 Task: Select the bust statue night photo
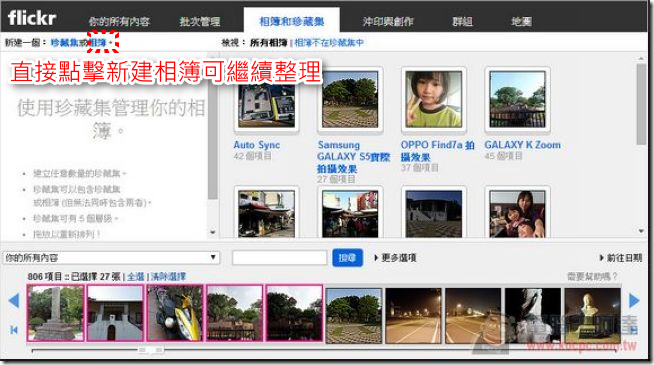click(x=593, y=316)
